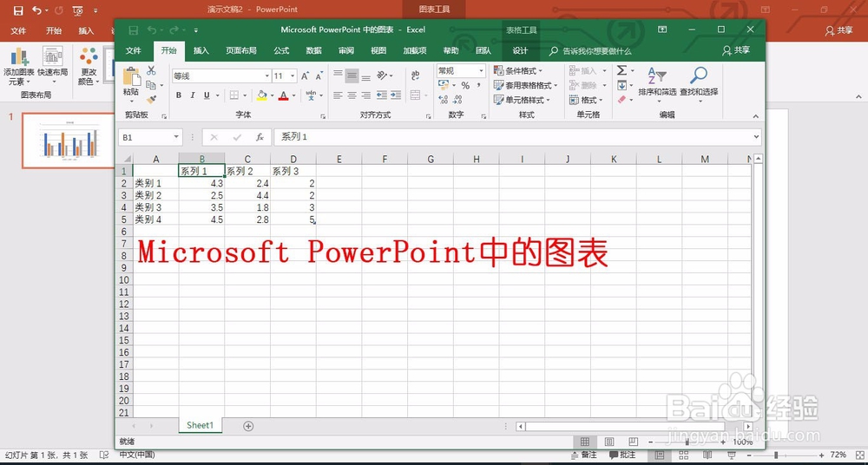Collapse the Excel ribbon arrow

pos(756,115)
